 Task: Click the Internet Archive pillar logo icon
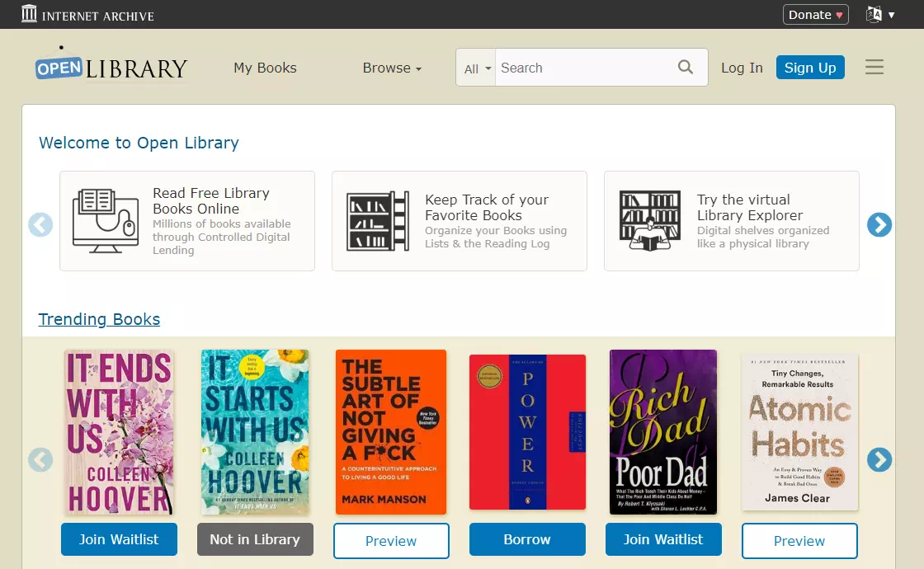tap(29, 13)
